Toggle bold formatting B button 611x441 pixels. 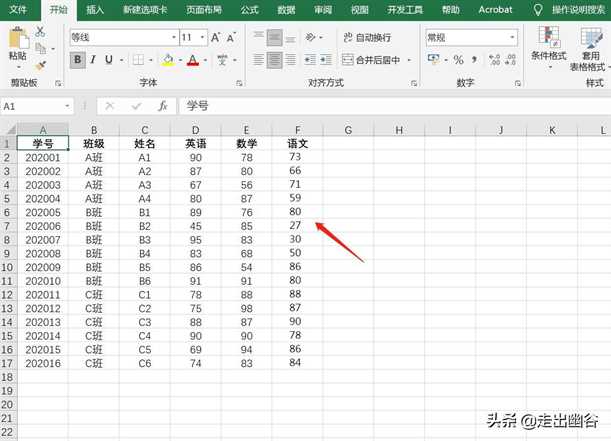(78, 60)
